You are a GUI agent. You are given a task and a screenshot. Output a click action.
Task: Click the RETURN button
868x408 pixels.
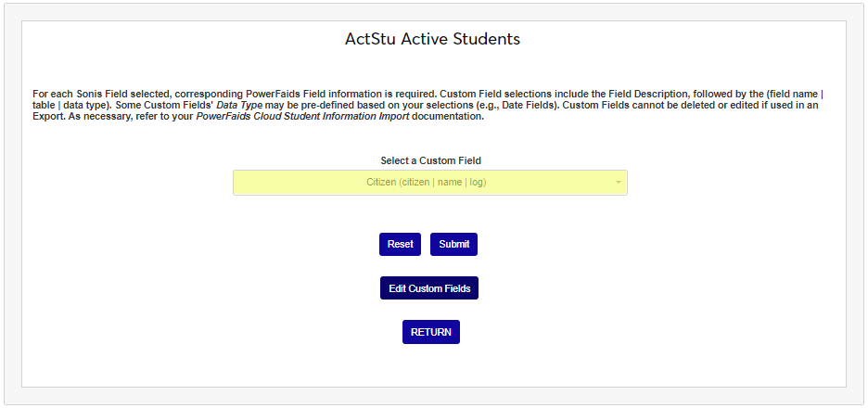pos(431,332)
